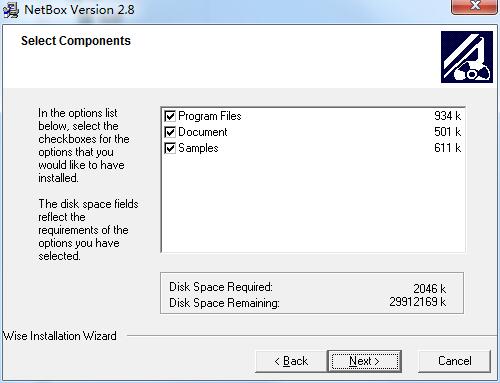Click the blue Wise logo image

(x=467, y=57)
